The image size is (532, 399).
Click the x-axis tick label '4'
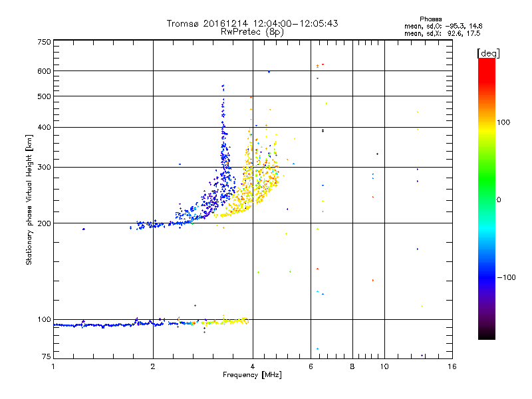(253, 366)
